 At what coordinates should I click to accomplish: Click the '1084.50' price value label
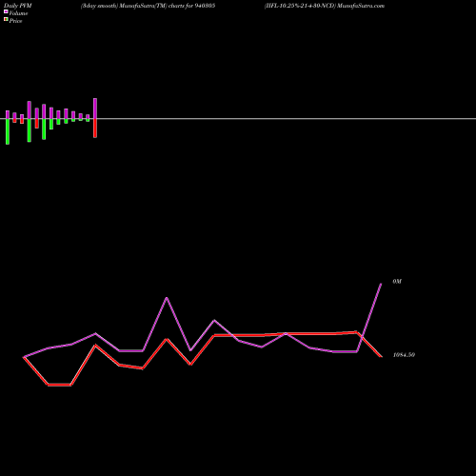[404, 355]
